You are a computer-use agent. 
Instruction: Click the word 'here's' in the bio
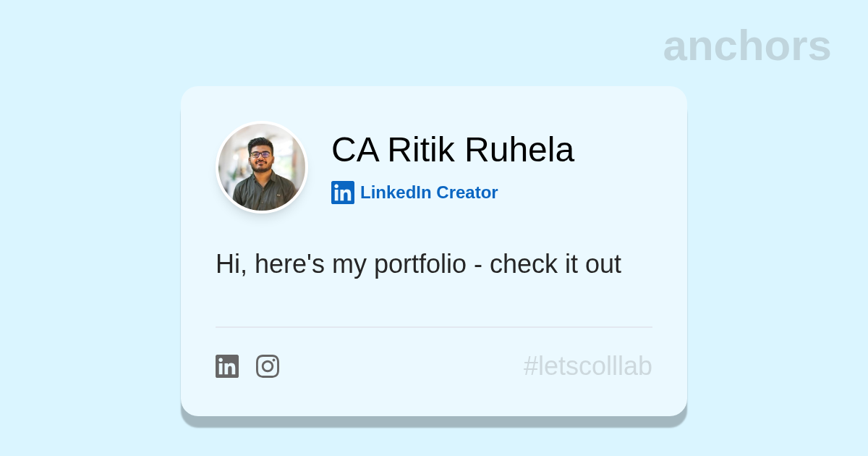click(x=289, y=264)
